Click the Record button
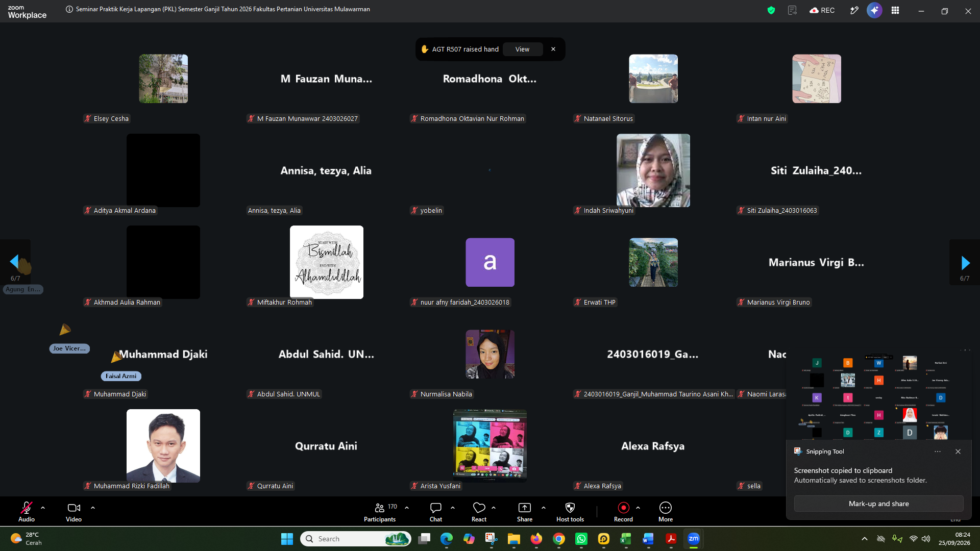 coord(623,512)
